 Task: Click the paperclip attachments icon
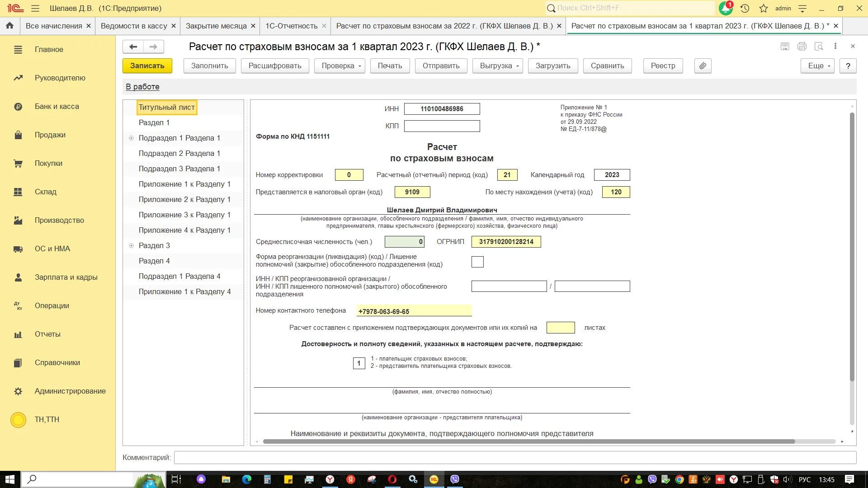pos(703,66)
